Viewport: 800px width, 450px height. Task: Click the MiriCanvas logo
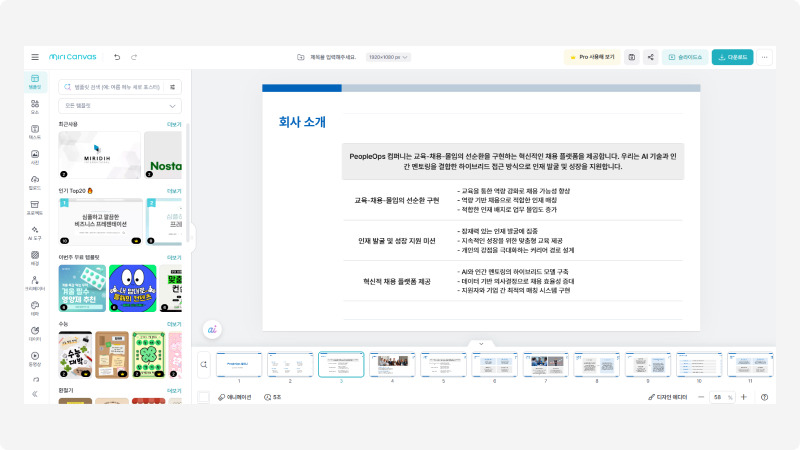tap(72, 57)
